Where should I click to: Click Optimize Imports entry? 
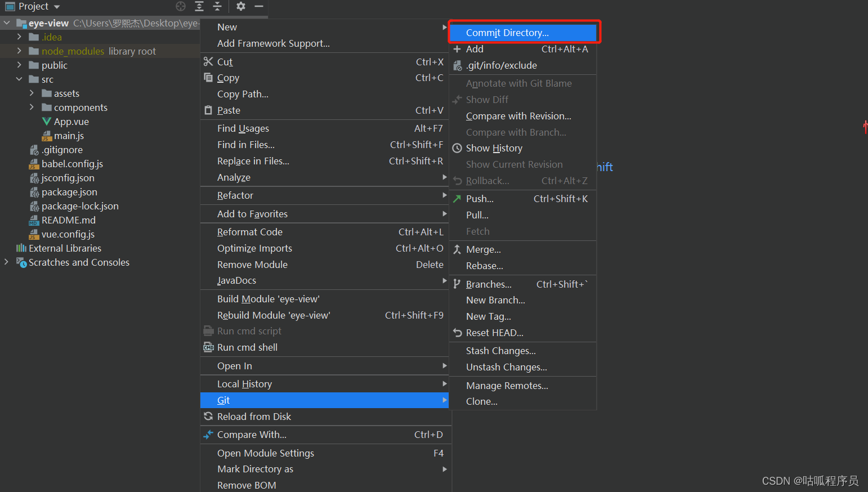[x=324, y=248]
